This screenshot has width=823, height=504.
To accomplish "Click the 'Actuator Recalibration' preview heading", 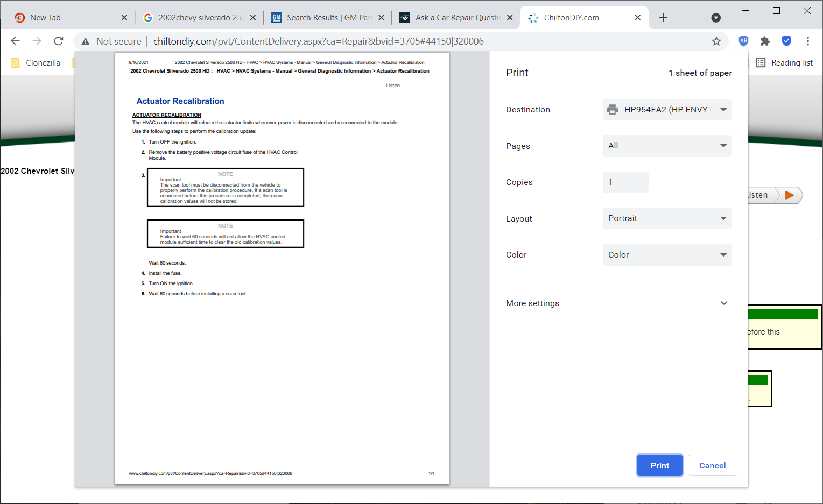I will (x=180, y=101).
